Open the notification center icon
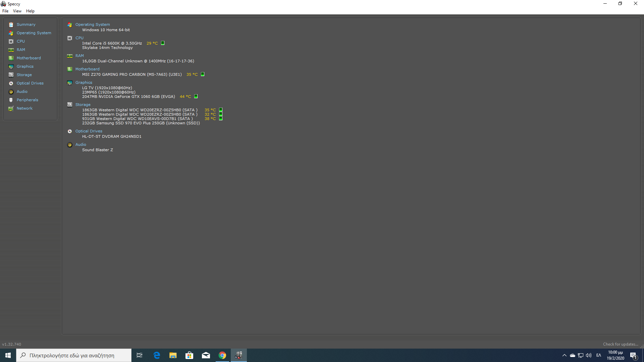Viewport: 644px width, 362px height. click(633, 355)
